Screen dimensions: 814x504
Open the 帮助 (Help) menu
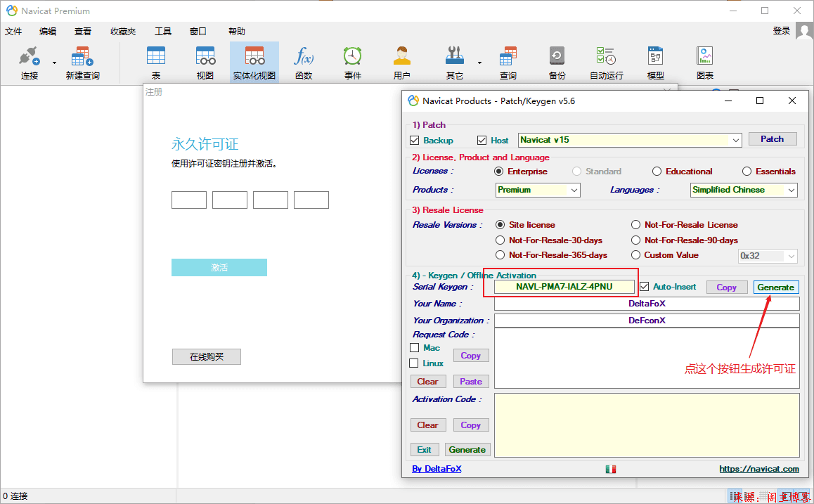(237, 31)
